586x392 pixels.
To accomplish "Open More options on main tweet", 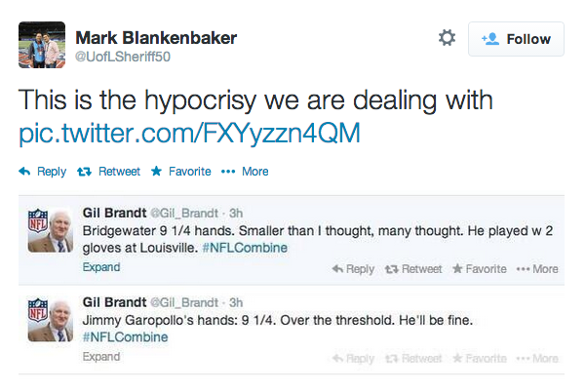I will tap(245, 172).
